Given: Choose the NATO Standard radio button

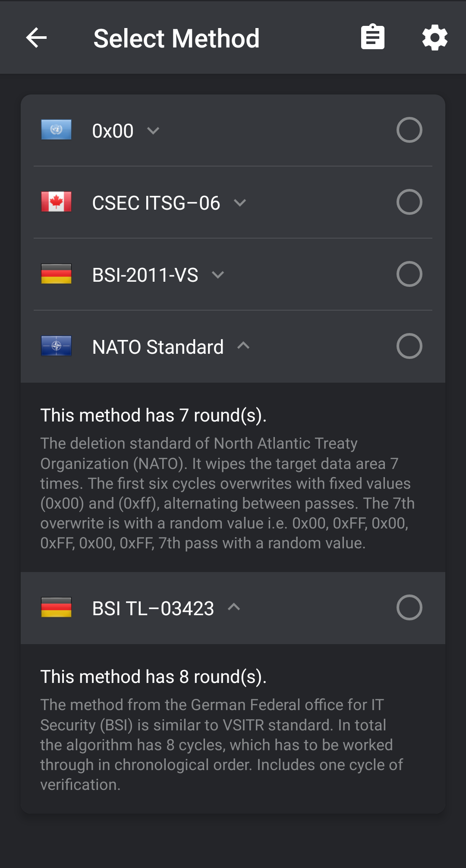Looking at the screenshot, I should point(409,346).
